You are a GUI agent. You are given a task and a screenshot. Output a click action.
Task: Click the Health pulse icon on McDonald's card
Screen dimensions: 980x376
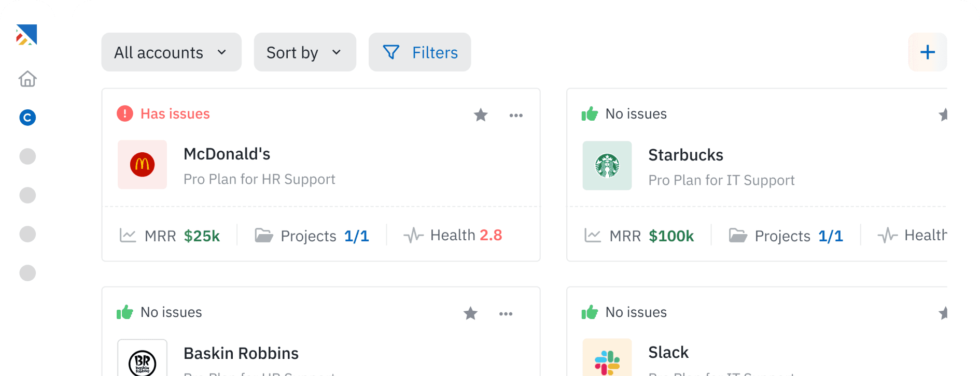pyautogui.click(x=414, y=236)
